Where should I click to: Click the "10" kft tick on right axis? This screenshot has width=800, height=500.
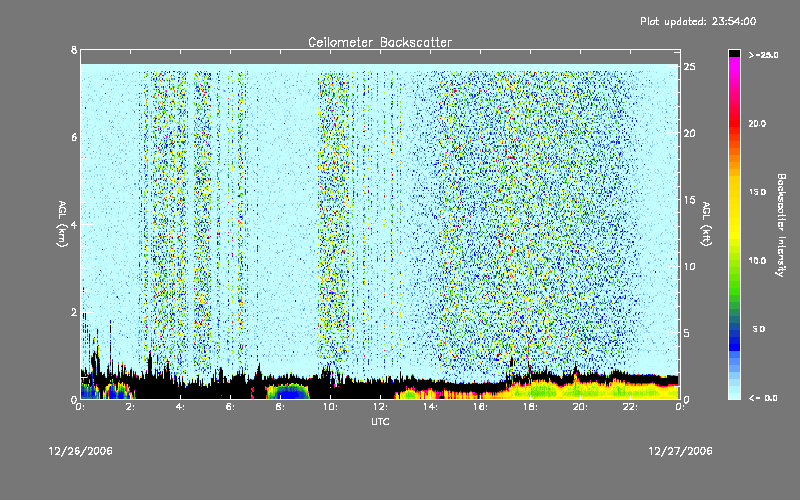pos(690,266)
